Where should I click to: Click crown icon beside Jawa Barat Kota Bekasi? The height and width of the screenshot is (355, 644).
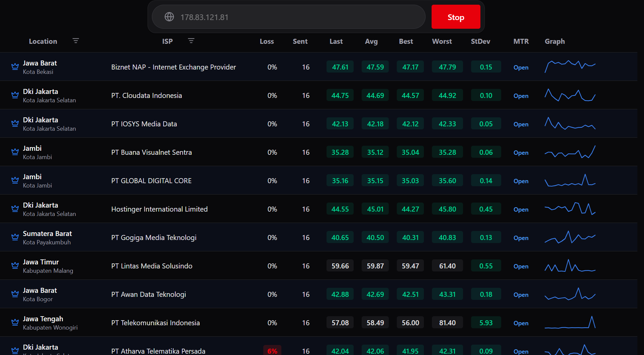tap(15, 67)
